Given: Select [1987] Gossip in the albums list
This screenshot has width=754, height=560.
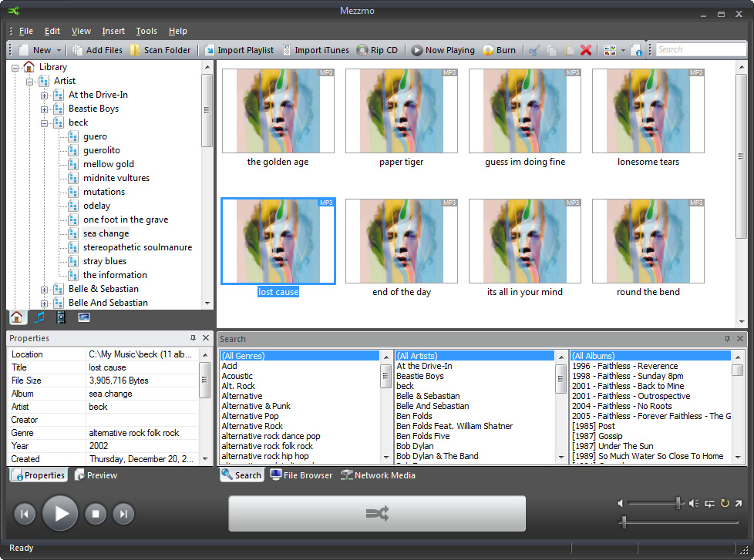Looking at the screenshot, I should (597, 436).
